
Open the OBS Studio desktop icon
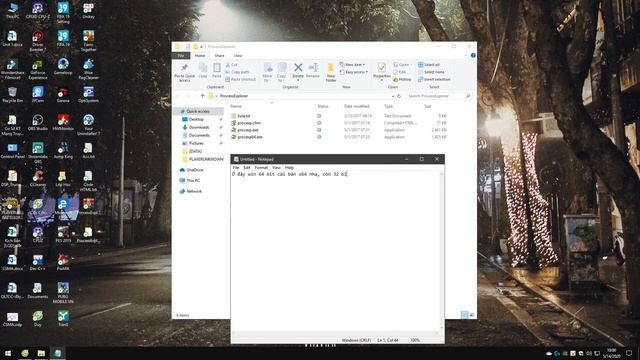click(x=38, y=123)
